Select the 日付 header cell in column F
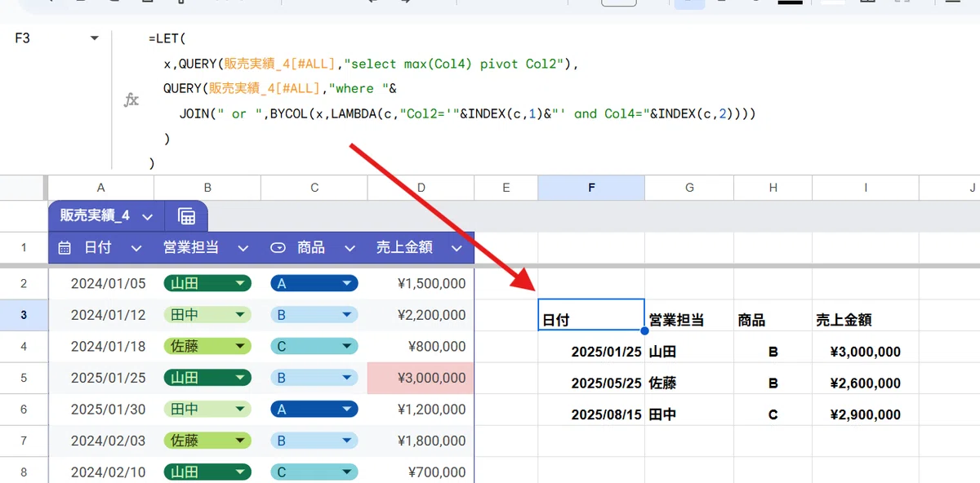This screenshot has height=483, width=980. pyautogui.click(x=591, y=315)
